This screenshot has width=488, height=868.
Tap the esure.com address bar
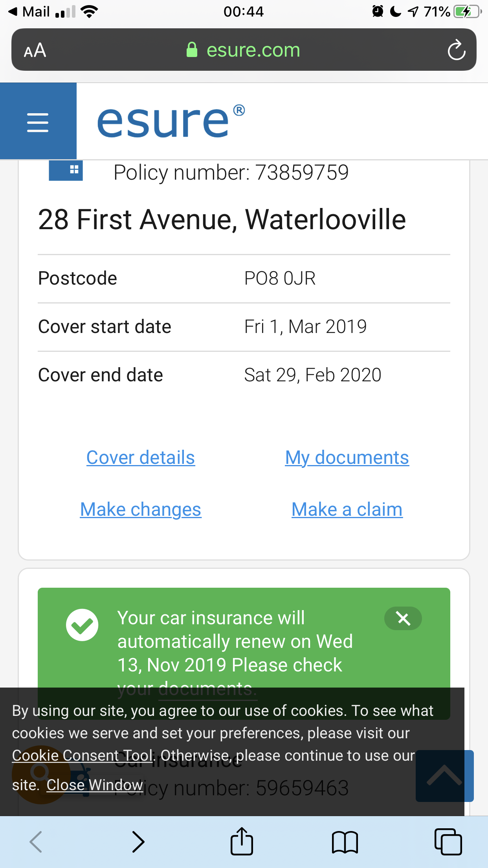(244, 50)
